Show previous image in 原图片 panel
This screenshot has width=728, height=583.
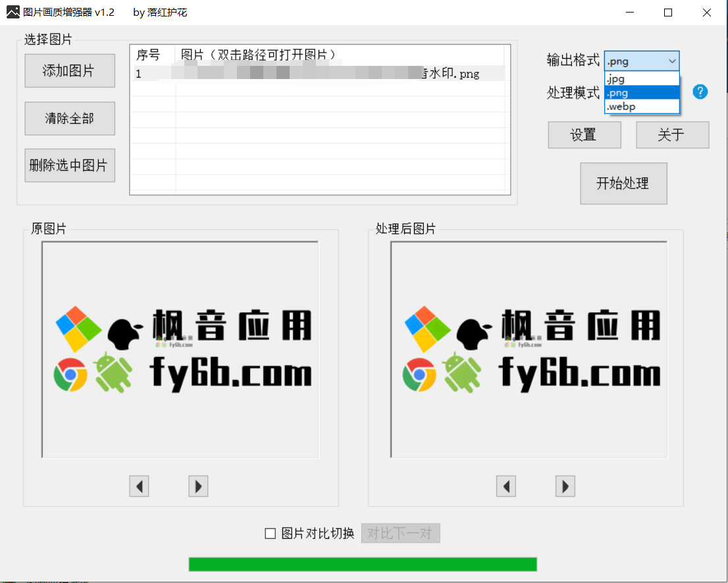tap(139, 486)
